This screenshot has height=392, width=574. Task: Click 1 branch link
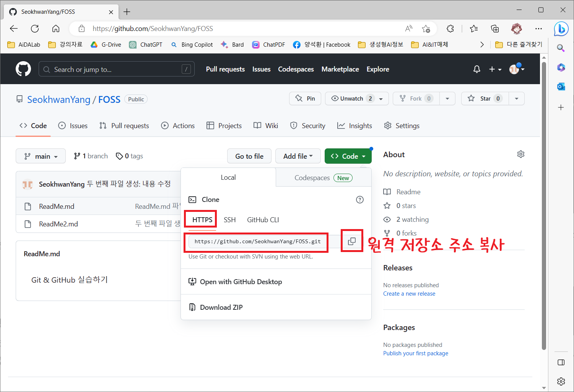coord(91,156)
